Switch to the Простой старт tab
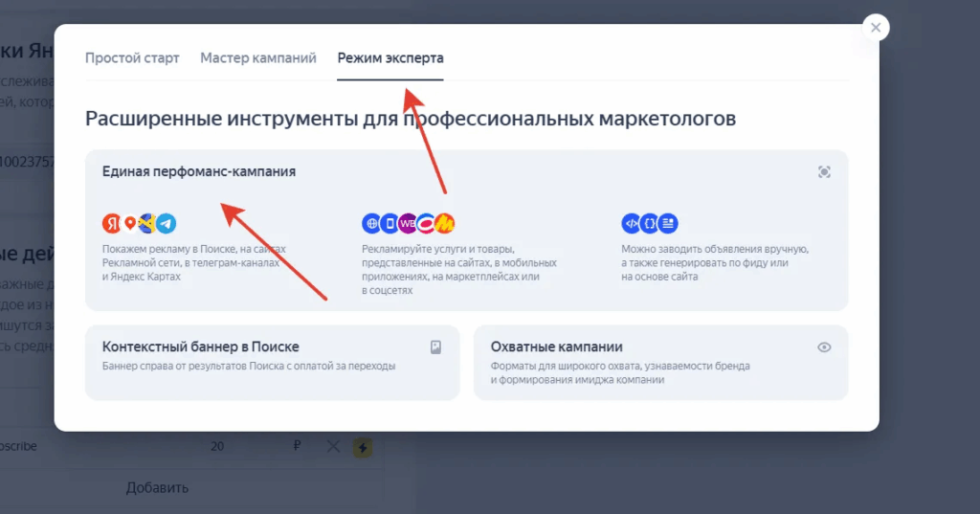 click(132, 58)
